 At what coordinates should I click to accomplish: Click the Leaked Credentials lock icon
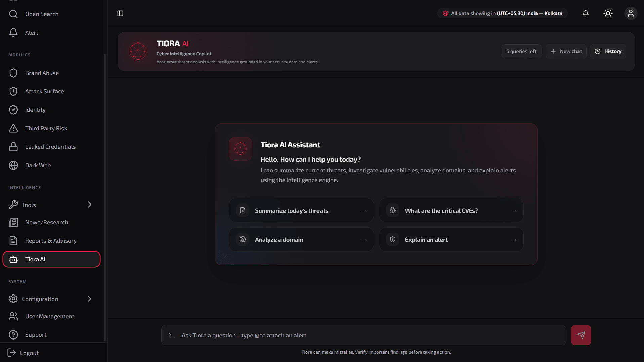13,147
